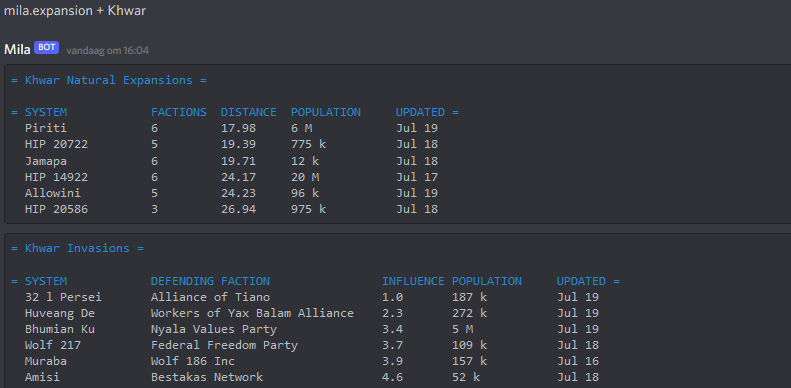Screen dimensions: 791x388
Task: Click influence value 1.0
Action: pyautogui.click(x=392, y=297)
